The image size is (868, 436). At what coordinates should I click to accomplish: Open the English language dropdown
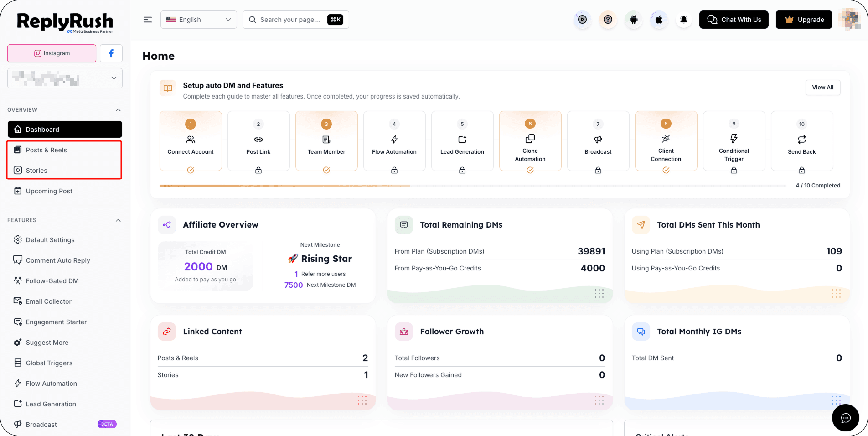199,20
